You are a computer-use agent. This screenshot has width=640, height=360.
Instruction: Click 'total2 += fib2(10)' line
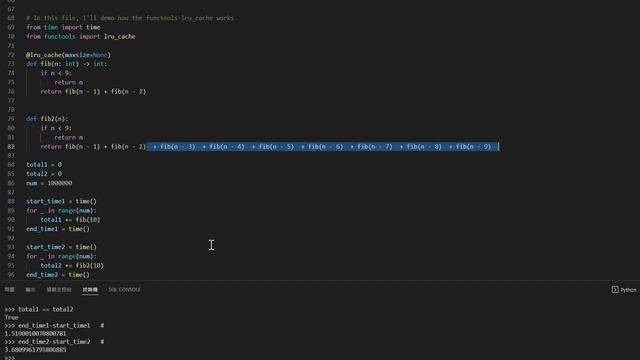[x=72, y=265]
